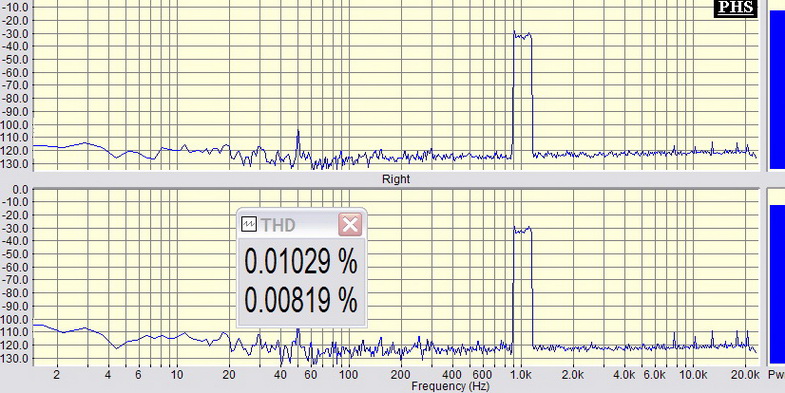Click the upper channel blue level meter

click(x=777, y=89)
